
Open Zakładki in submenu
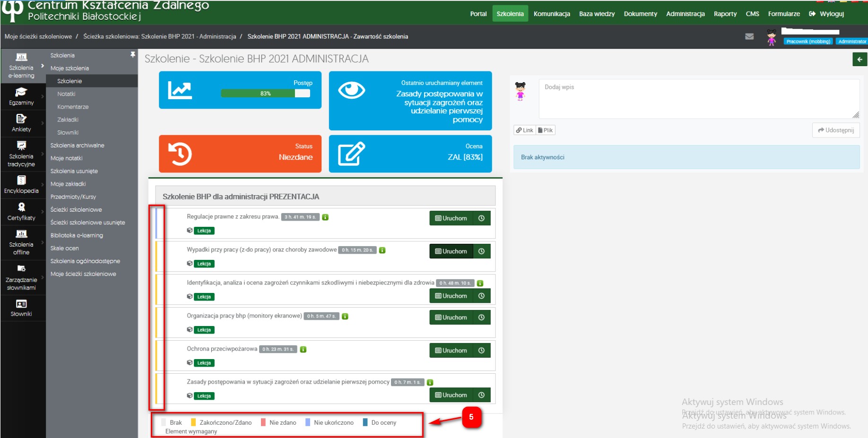[x=68, y=120]
